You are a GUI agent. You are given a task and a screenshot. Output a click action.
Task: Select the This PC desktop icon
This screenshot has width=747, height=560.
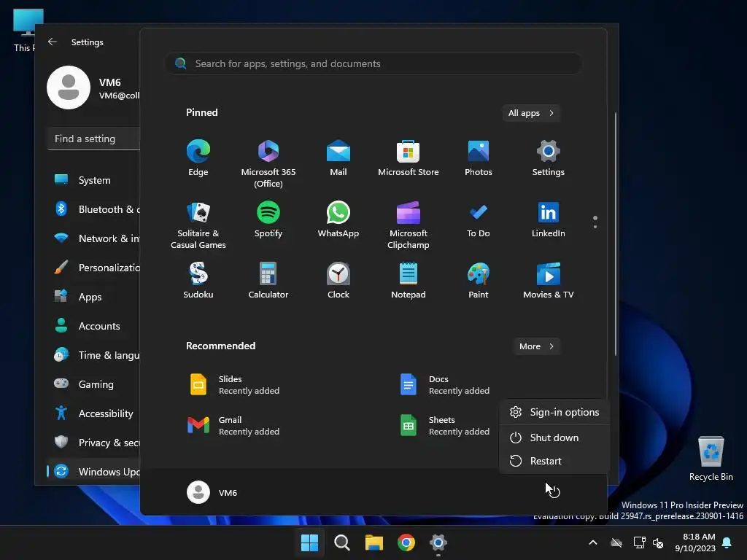tap(25, 31)
